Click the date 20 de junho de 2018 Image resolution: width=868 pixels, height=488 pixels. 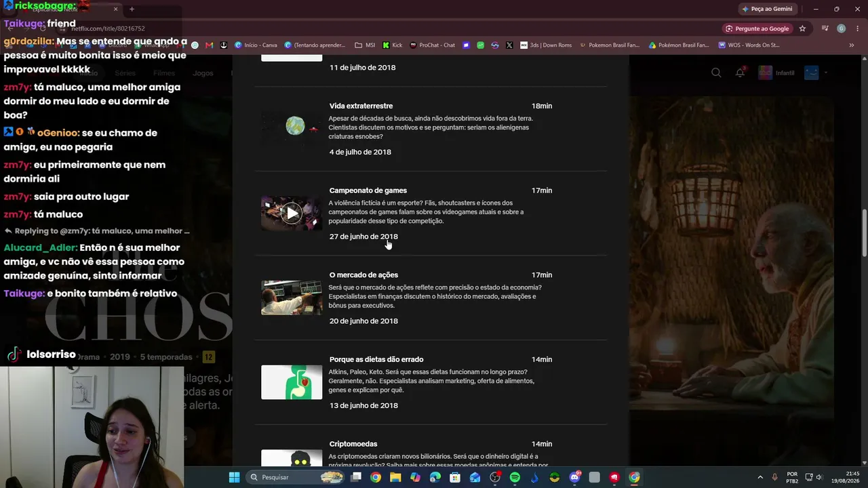[x=363, y=321]
